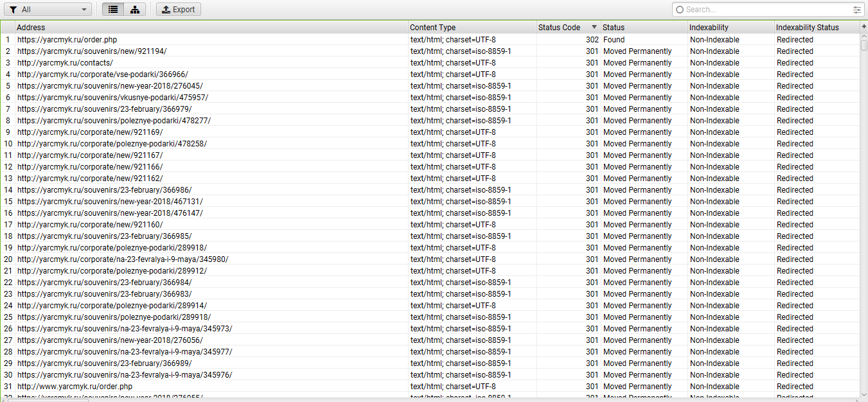Sort by the Indexability Status column header
This screenshot has width=868, height=402.
point(817,28)
